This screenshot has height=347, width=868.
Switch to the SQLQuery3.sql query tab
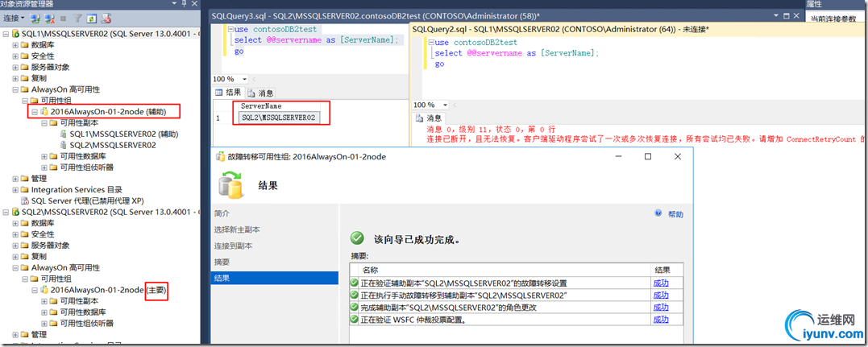click(x=377, y=17)
